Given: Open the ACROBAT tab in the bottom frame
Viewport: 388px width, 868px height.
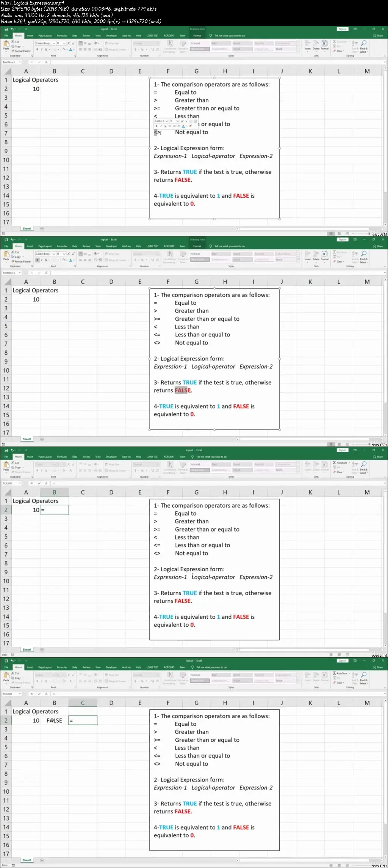Looking at the screenshot, I should tap(169, 667).
